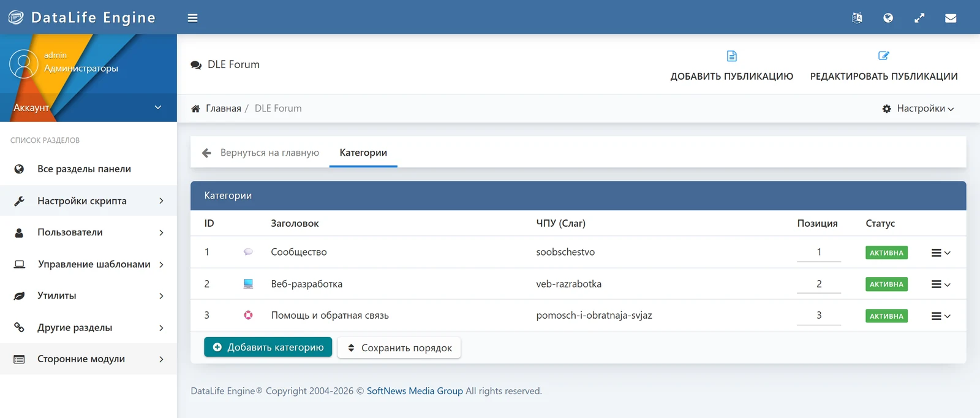Viewport: 980px width, 418px height.
Task: Click the laptop icon for Управление шаблонами
Action: click(20, 264)
